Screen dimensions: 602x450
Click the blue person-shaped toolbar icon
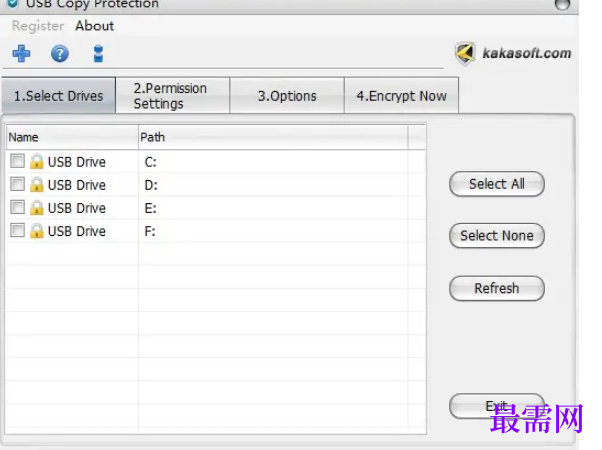[98, 54]
